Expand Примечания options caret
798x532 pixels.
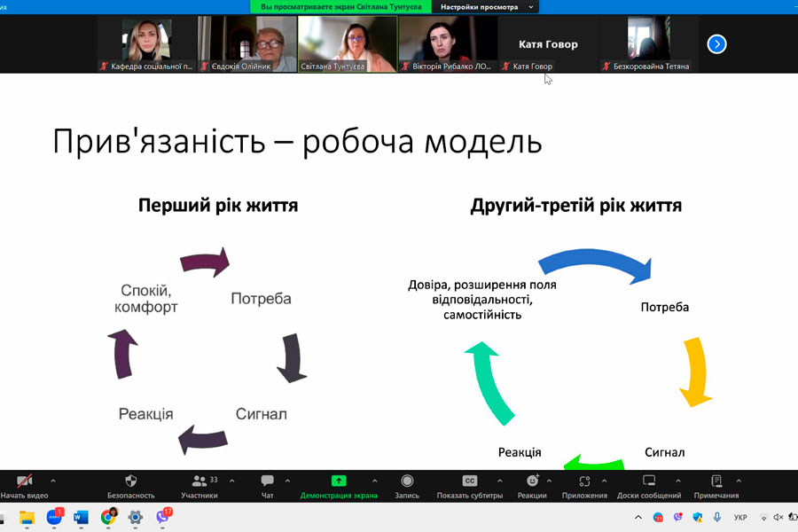(739, 481)
